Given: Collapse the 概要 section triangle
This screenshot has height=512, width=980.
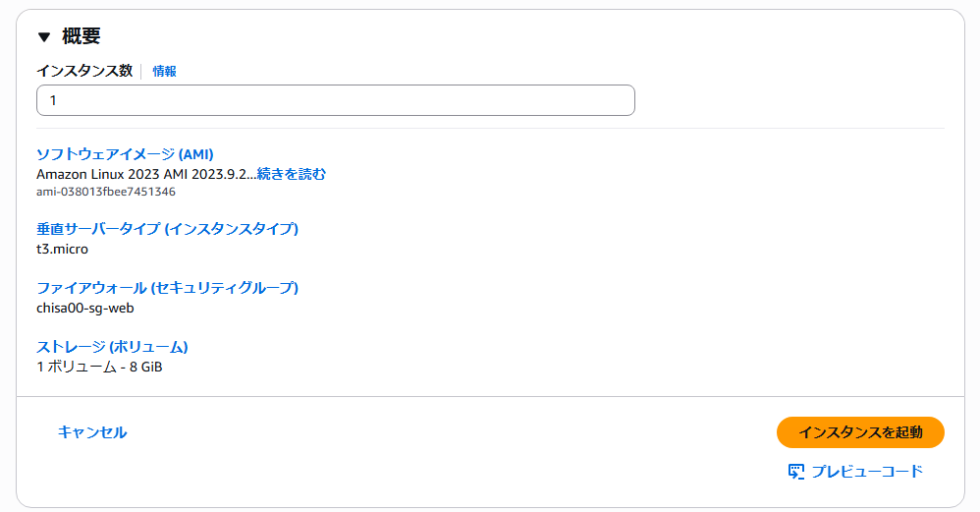Looking at the screenshot, I should click(x=43, y=37).
